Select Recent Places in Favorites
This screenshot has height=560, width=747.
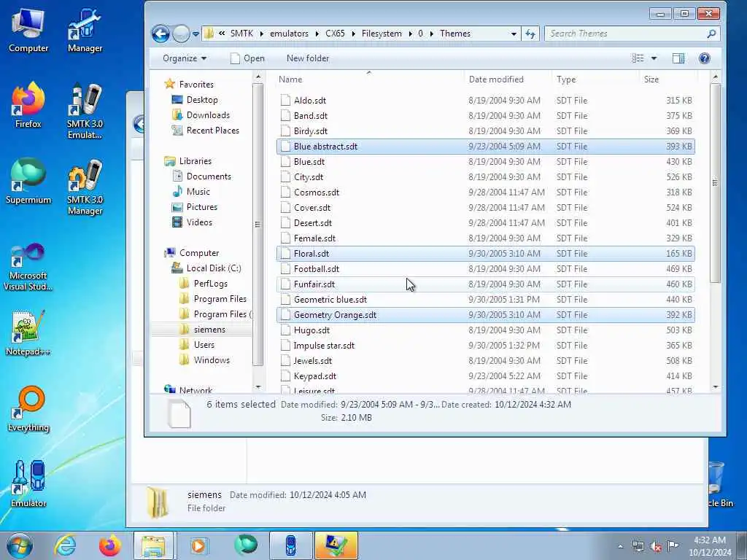[x=212, y=131]
